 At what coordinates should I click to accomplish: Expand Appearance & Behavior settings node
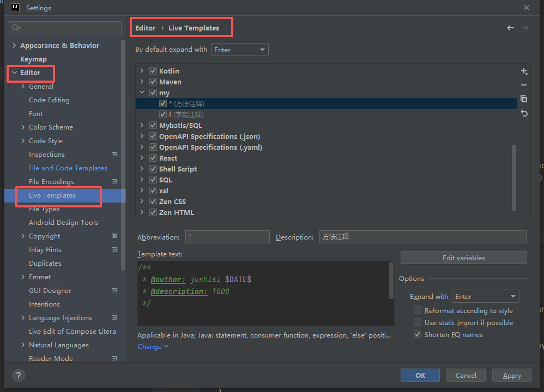click(x=14, y=45)
